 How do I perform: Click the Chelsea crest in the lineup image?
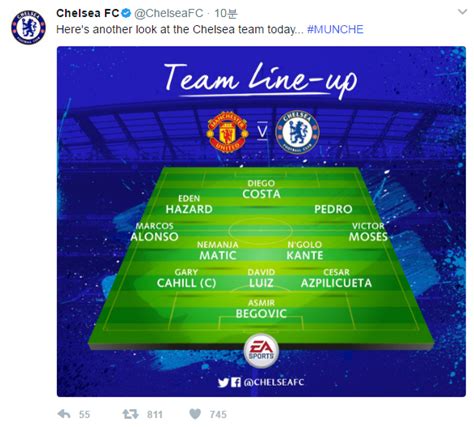click(297, 132)
